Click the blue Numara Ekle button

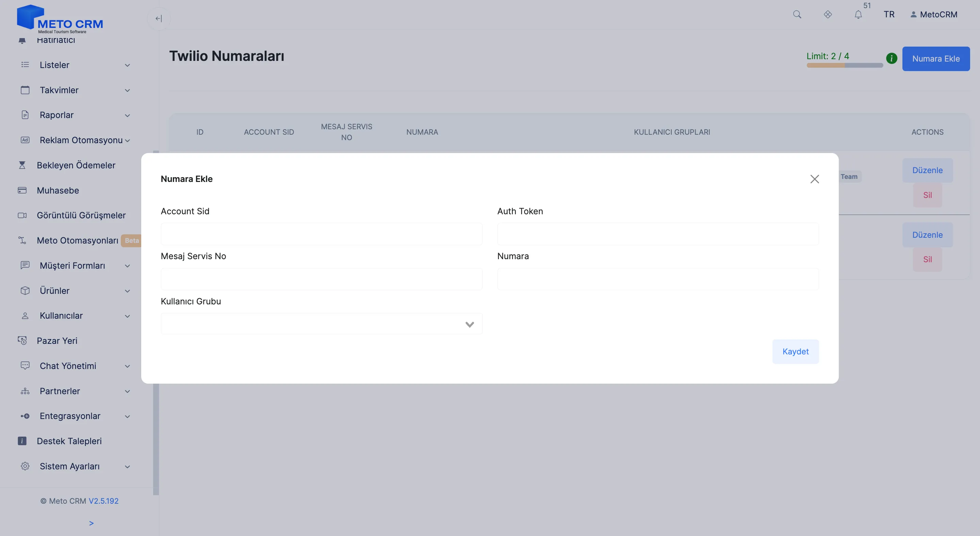point(936,58)
